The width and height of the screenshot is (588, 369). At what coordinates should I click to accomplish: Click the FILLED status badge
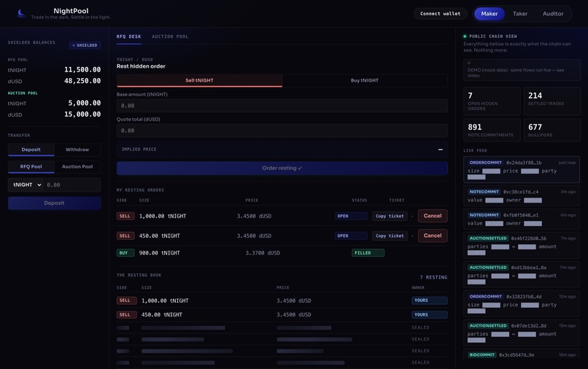click(368, 253)
